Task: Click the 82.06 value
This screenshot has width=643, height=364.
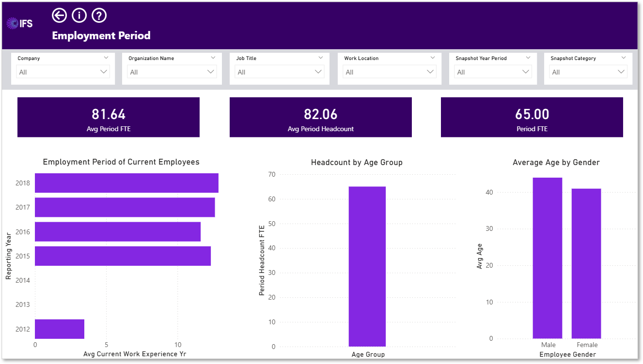Action: 321,114
